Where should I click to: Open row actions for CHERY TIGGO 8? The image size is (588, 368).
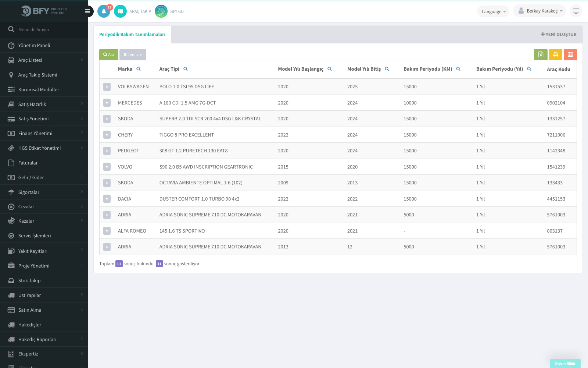pos(107,135)
